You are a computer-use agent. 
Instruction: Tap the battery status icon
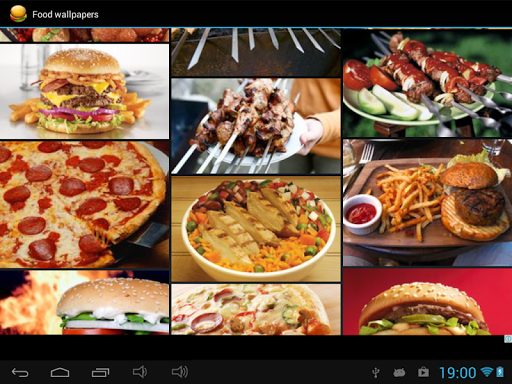(500, 372)
